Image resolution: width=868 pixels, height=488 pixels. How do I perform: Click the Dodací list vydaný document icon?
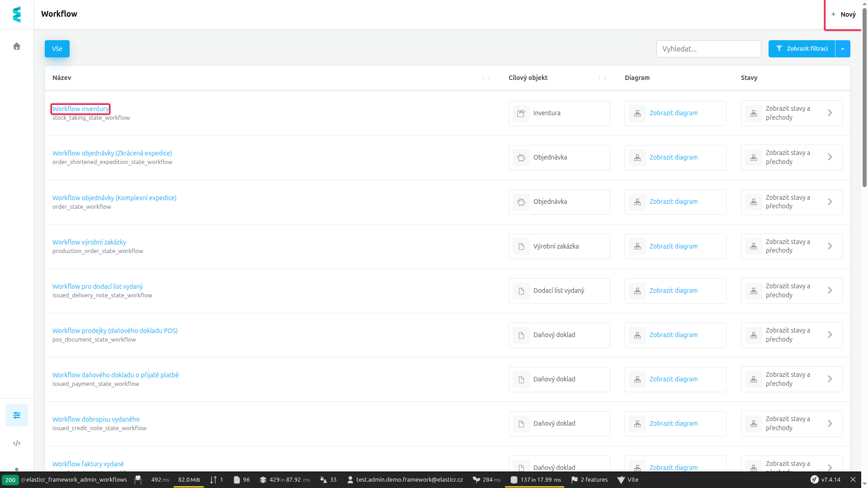tap(521, 291)
